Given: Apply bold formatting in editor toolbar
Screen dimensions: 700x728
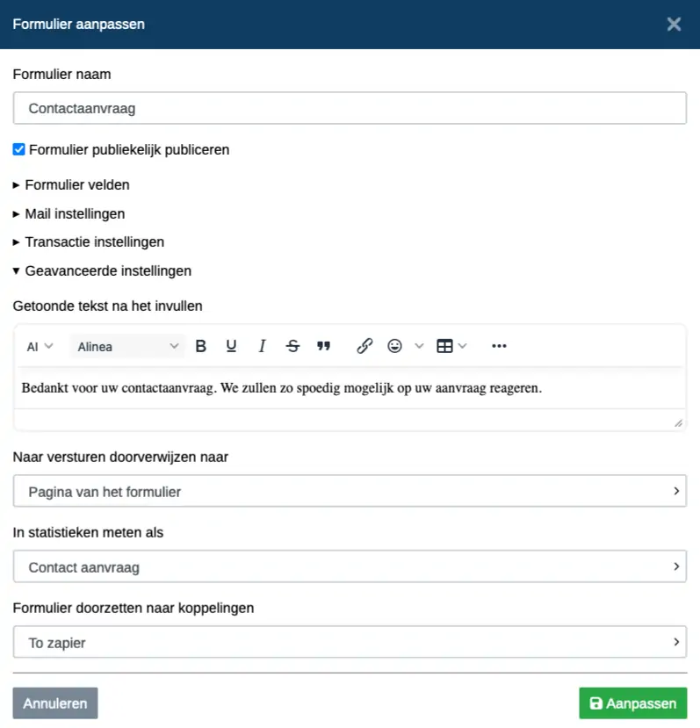Looking at the screenshot, I should (200, 346).
